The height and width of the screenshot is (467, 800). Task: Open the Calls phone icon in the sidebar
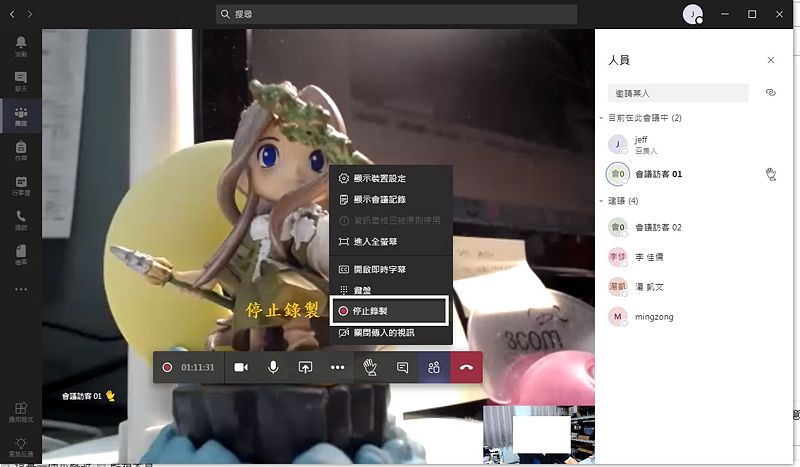pos(21,220)
